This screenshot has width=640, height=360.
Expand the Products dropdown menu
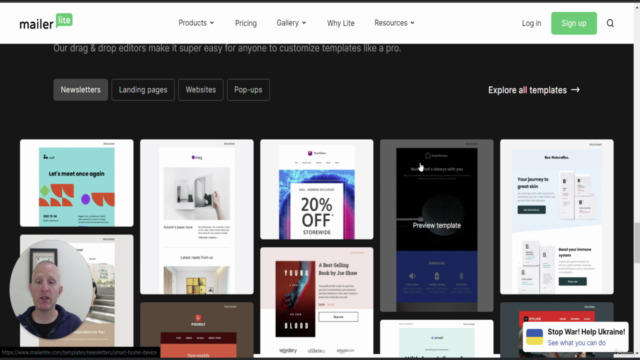(x=196, y=23)
